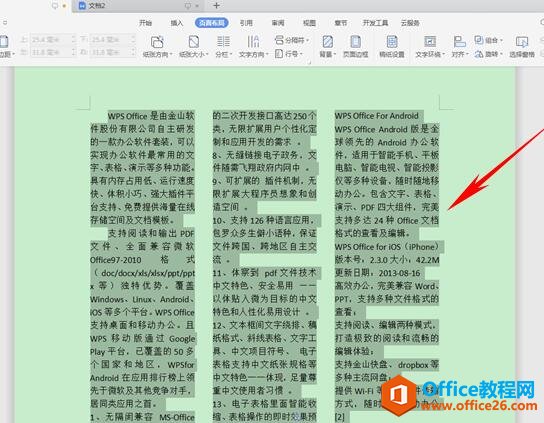This screenshot has width=544, height=423.
Task: Expand the 分栏 dropdown arrow
Action: tap(231, 54)
